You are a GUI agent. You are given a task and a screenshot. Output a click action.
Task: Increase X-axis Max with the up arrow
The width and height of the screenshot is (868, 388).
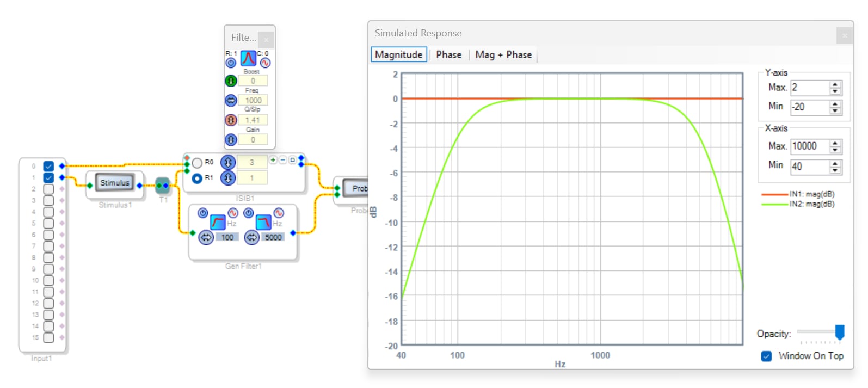pyautogui.click(x=835, y=143)
